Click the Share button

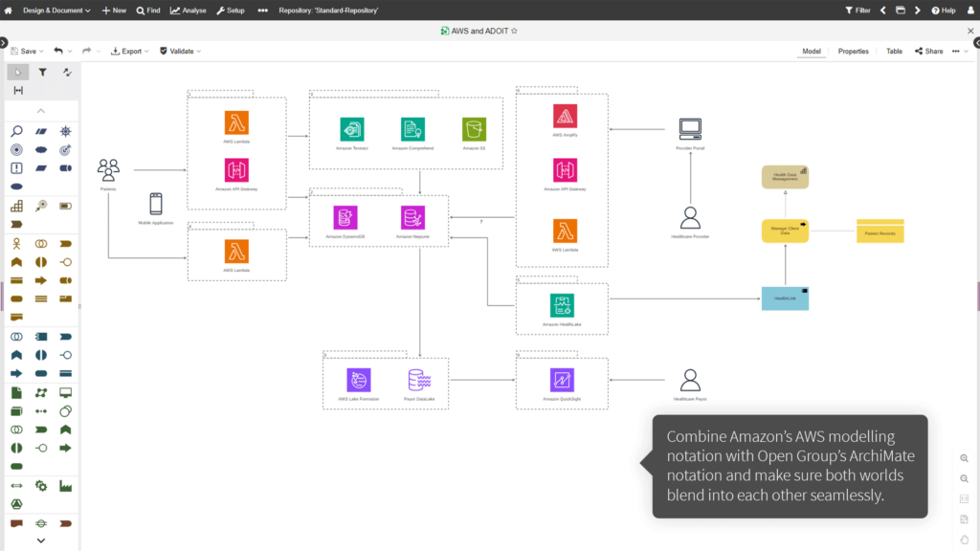[x=930, y=51]
